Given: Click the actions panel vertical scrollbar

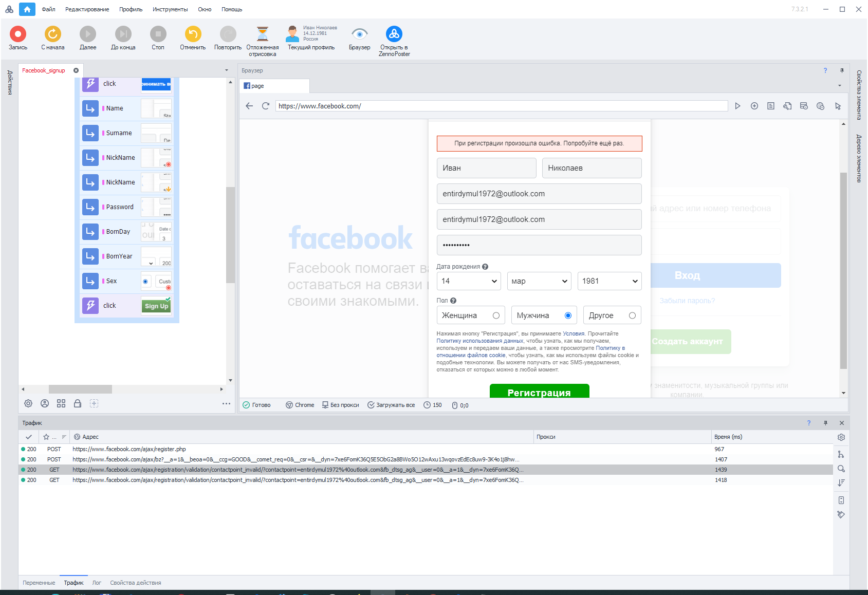Looking at the screenshot, I should (x=230, y=235).
